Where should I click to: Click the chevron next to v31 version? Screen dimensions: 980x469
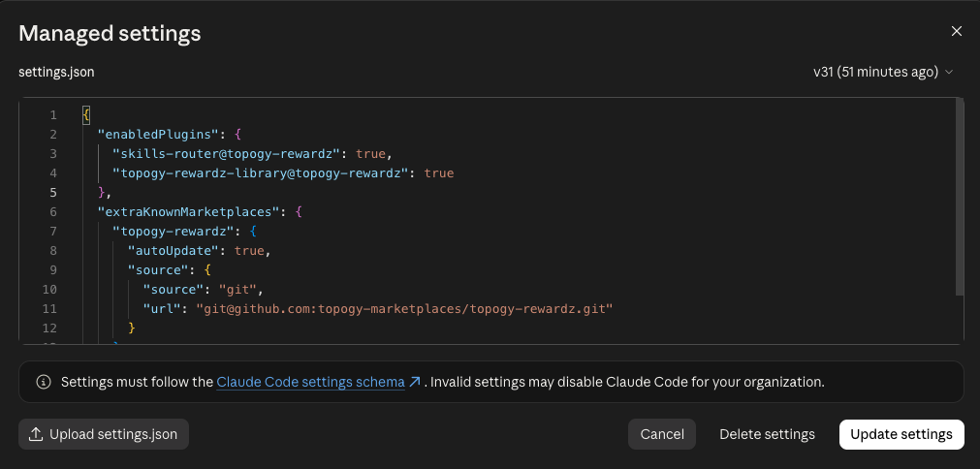pos(949,73)
